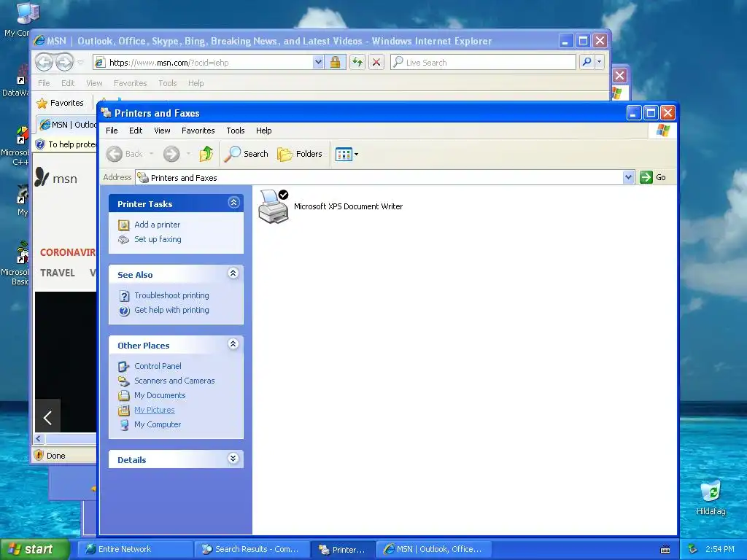Click the IE search magnifier button
Screen dimensions: 747x560
[587, 62]
